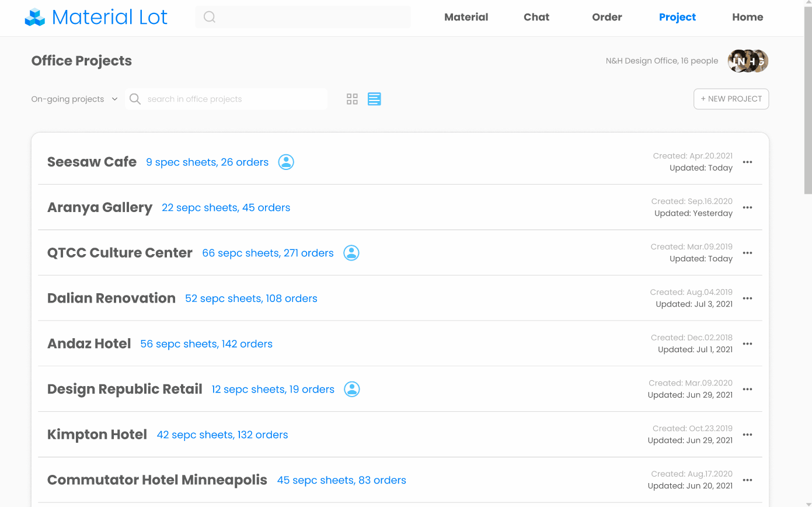Click the top global search field
812x507 pixels.
(x=303, y=17)
